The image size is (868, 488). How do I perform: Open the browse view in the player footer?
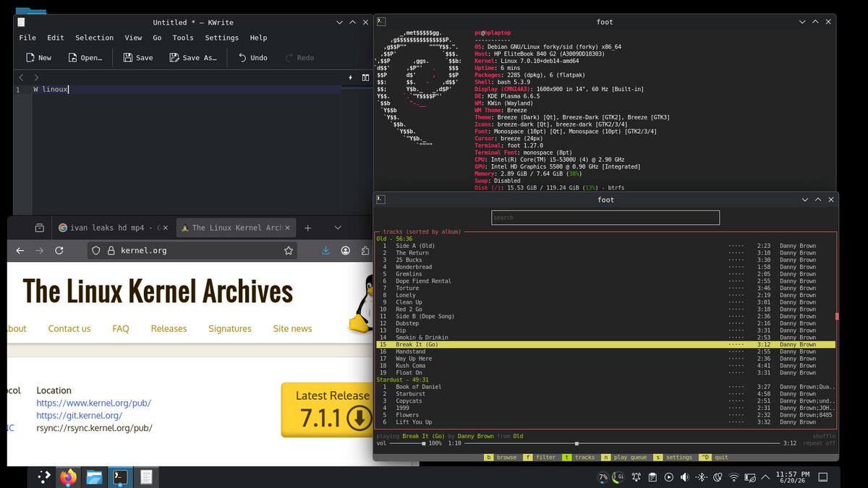pos(501,458)
